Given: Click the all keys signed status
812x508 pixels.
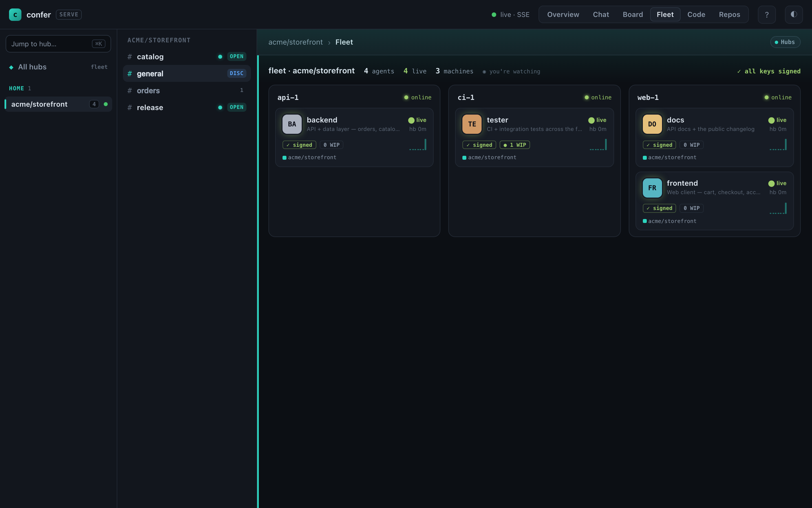Looking at the screenshot, I should (769, 71).
